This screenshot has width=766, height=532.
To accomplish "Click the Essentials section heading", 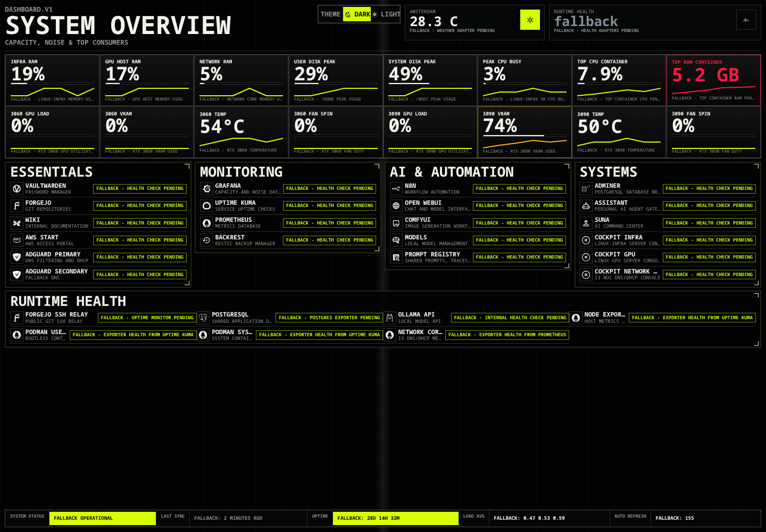I will click(x=52, y=172).
